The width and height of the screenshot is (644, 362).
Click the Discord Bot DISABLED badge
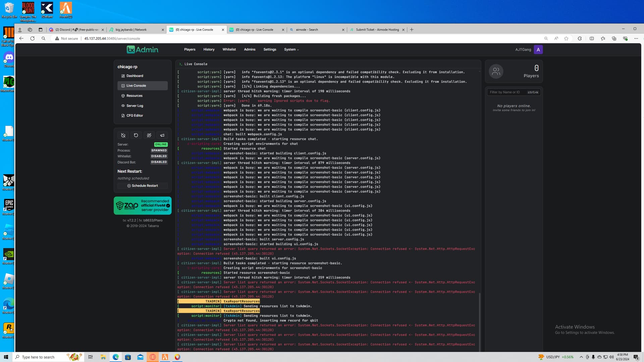(159, 162)
